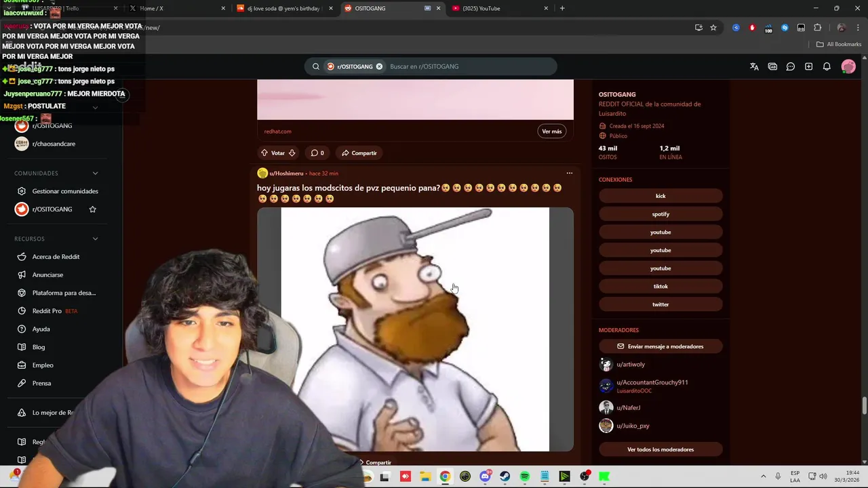
Task: Click the Gestionar comunidades gear icon
Action: (22, 191)
